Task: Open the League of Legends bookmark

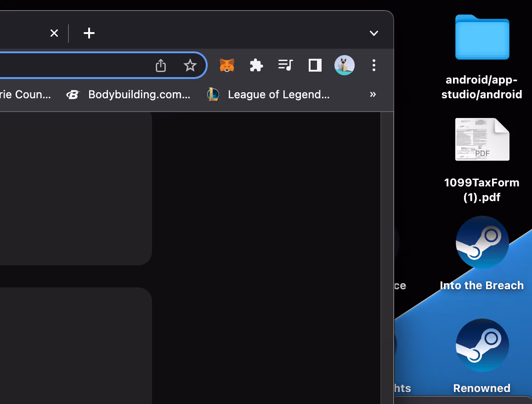Action: pos(268,95)
